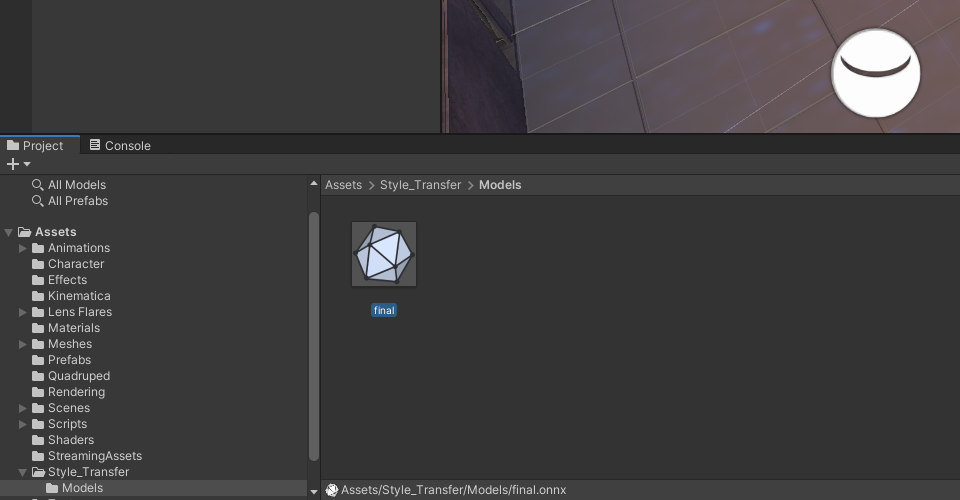The width and height of the screenshot is (960, 500).
Task: Expand the Scenes folder arrow
Action: click(23, 408)
